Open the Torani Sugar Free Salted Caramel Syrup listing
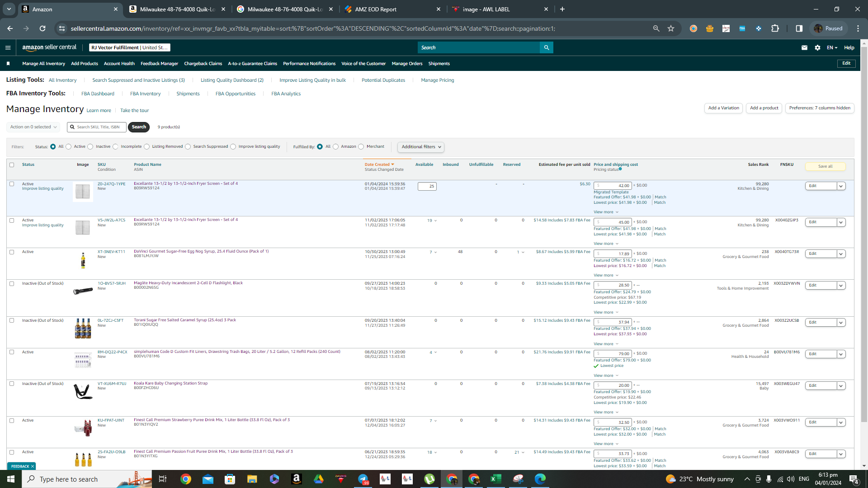The width and height of the screenshot is (868, 488). pos(185,320)
